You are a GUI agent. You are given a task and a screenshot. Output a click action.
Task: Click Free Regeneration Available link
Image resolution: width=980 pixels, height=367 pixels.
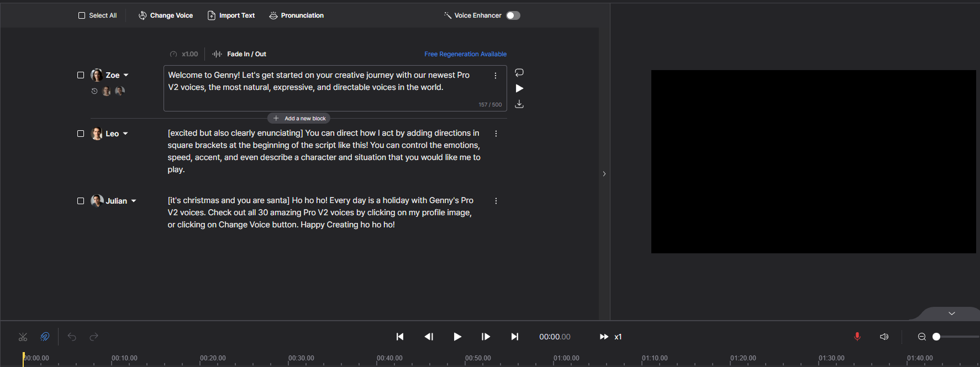[465, 54]
